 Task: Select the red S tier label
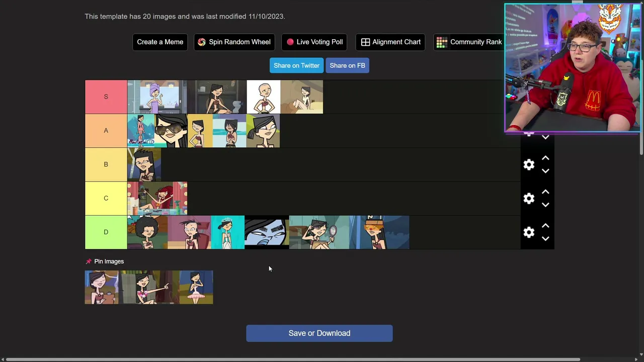point(106,97)
